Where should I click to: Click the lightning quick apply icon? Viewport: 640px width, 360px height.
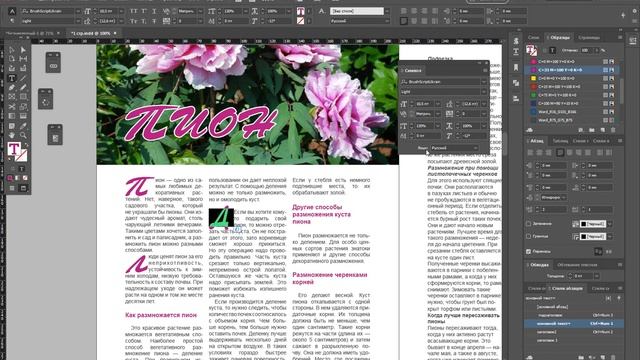(x=623, y=15)
